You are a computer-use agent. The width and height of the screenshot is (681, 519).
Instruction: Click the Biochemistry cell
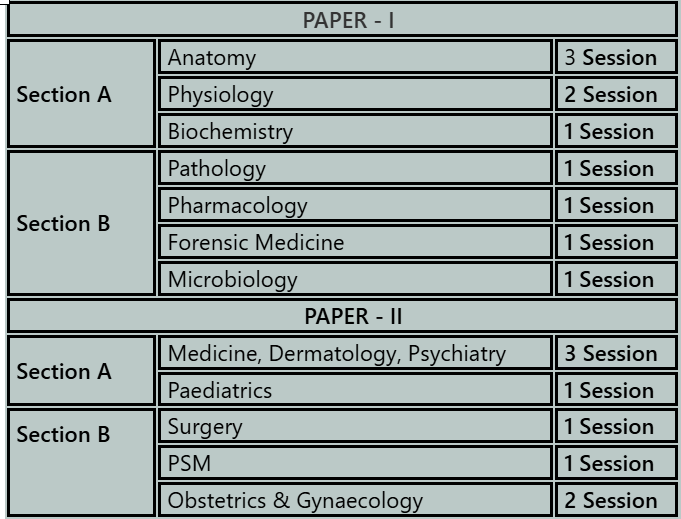(355, 132)
